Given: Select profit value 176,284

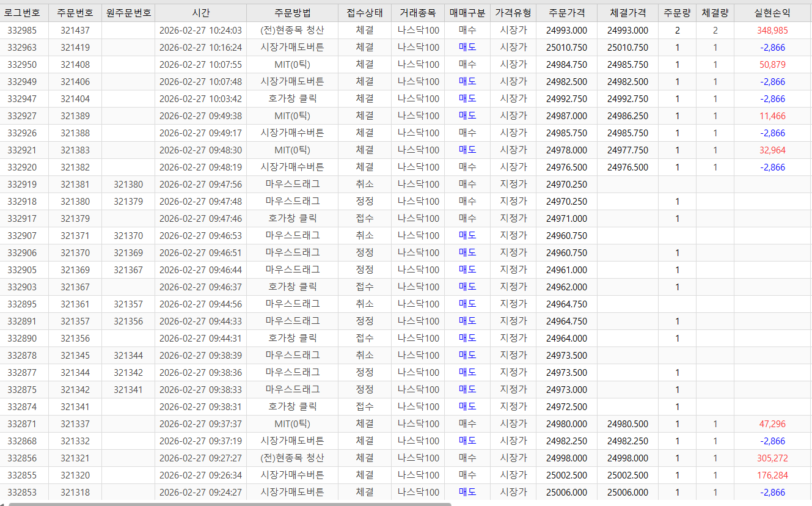Looking at the screenshot, I should pyautogui.click(x=772, y=475).
